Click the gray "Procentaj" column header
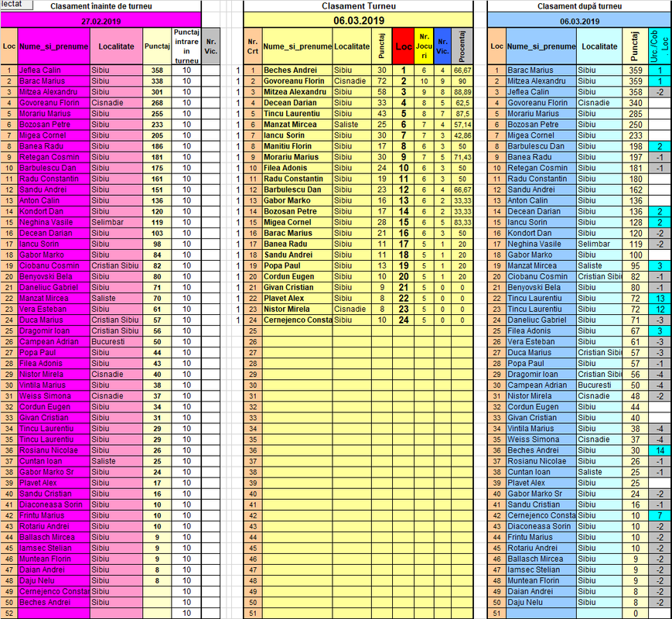 (x=462, y=46)
